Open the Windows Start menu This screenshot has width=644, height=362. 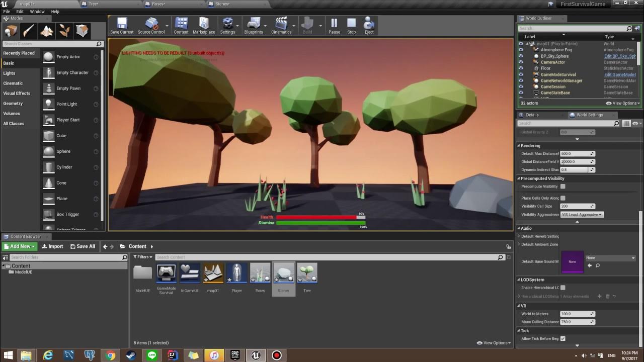coord(9,355)
